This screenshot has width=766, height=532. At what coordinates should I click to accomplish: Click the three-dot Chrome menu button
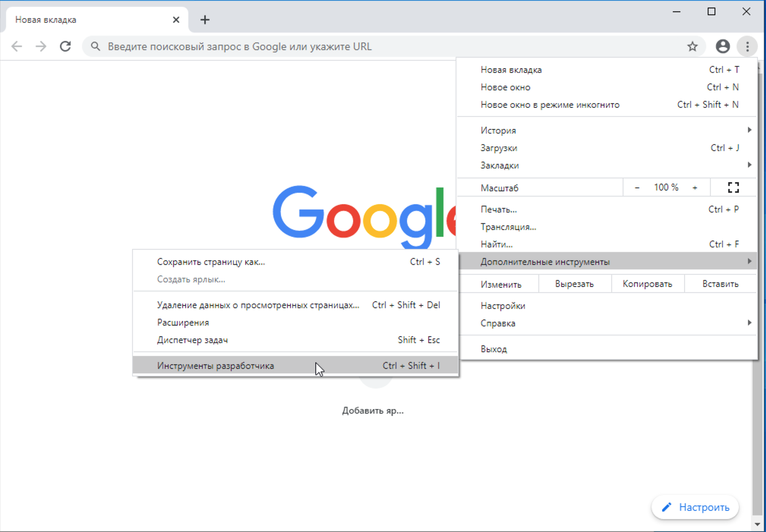747,46
